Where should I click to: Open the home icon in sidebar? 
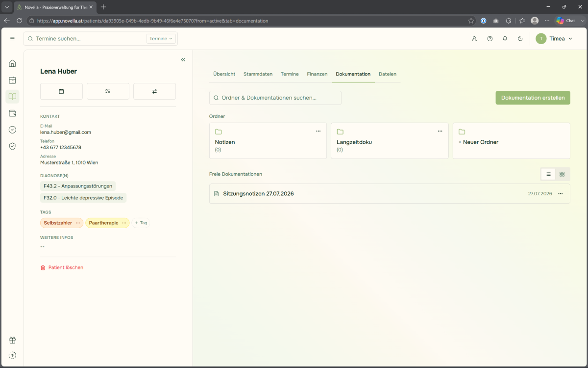(x=13, y=63)
